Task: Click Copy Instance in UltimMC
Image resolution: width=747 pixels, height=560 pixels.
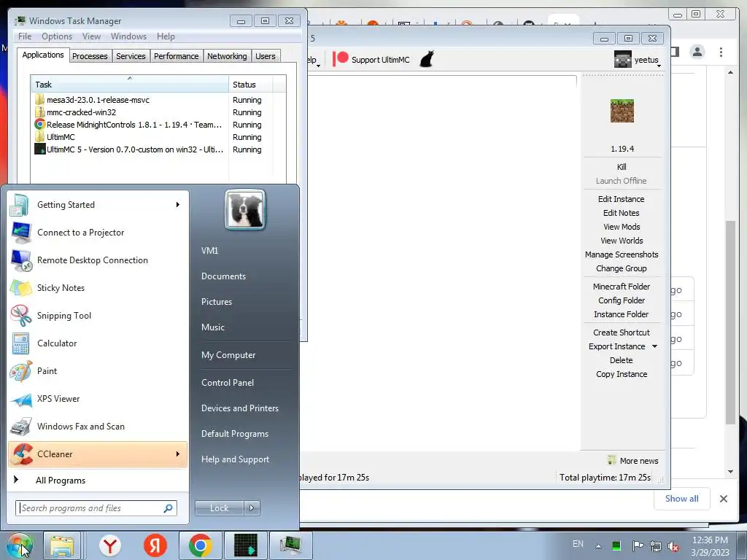Action: (622, 374)
